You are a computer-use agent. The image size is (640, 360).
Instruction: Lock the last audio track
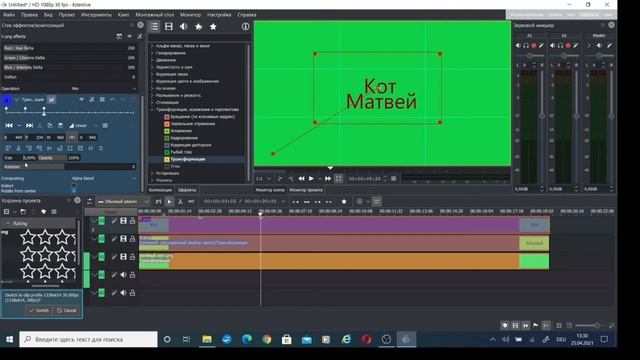[132, 293]
